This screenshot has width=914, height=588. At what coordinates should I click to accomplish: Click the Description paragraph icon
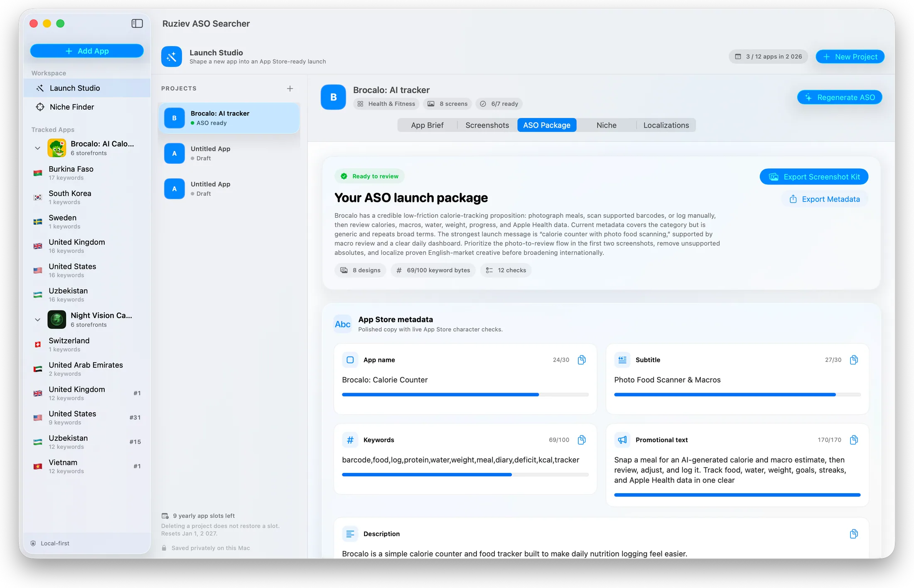click(350, 534)
